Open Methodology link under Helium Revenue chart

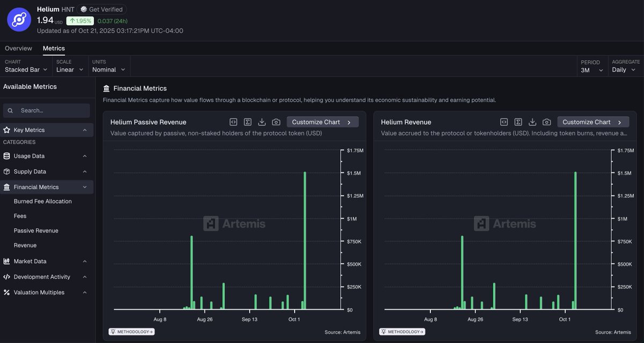click(x=402, y=332)
